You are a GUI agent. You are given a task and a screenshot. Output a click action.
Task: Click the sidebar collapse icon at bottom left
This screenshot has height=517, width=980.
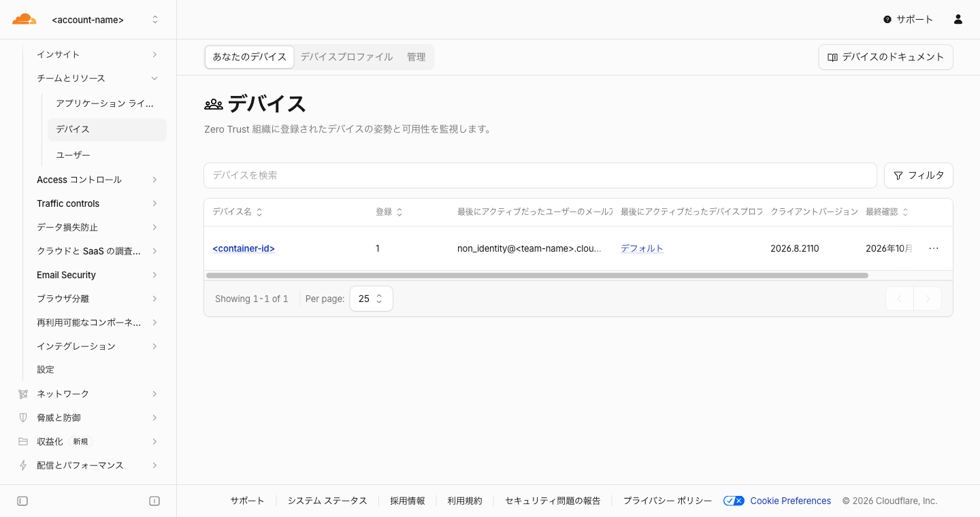click(22, 501)
